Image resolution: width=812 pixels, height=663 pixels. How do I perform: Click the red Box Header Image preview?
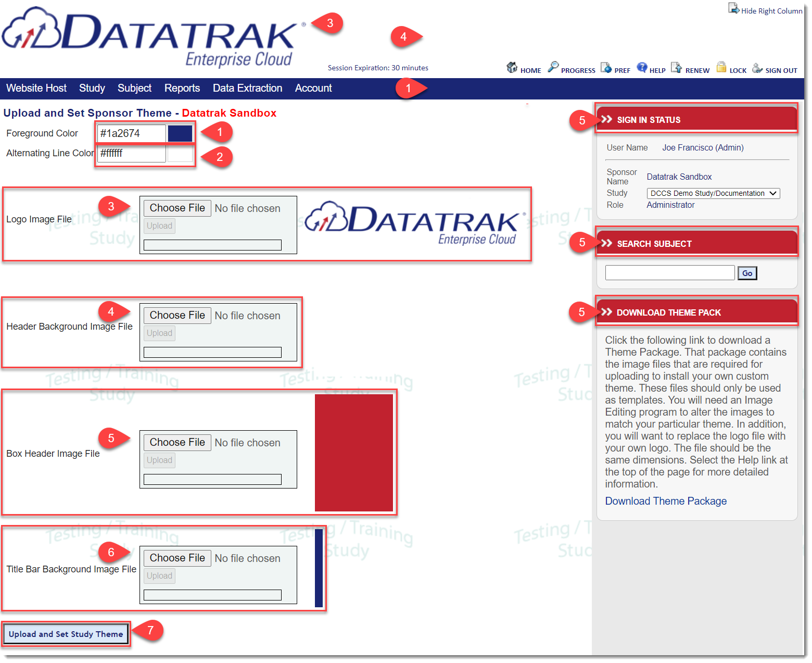[x=354, y=453]
